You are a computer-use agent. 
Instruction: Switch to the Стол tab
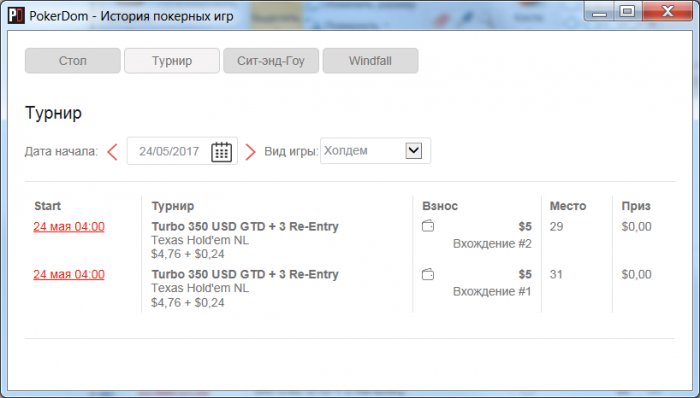click(x=73, y=61)
